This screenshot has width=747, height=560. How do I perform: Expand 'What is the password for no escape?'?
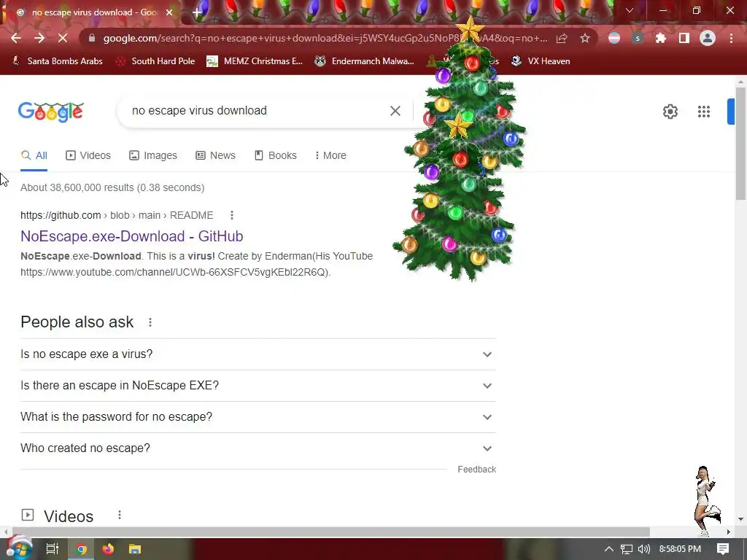pyautogui.click(x=258, y=417)
